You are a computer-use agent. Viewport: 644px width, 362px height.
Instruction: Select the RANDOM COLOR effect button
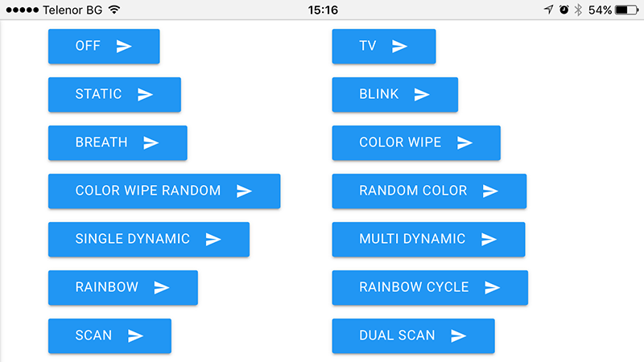pyautogui.click(x=428, y=191)
